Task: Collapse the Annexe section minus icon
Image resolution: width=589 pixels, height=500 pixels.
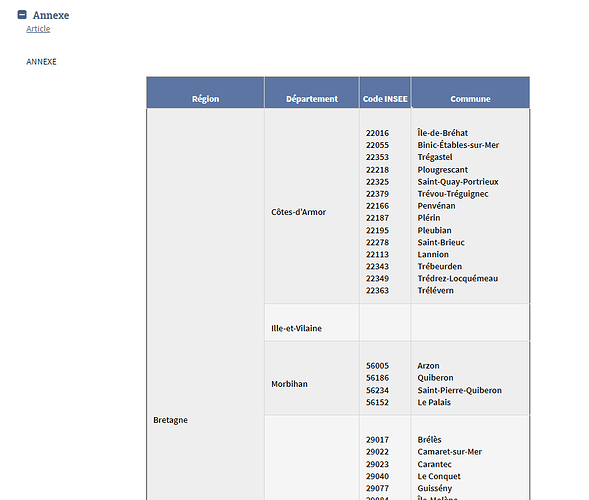Action: (x=22, y=15)
